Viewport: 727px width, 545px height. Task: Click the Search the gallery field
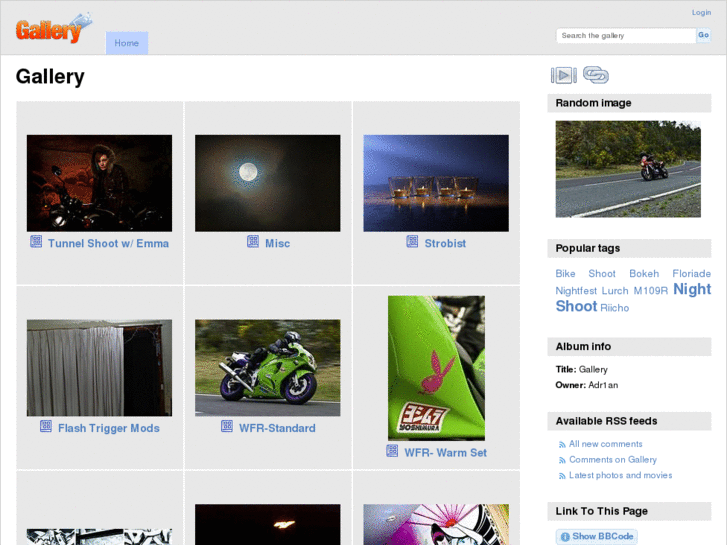click(626, 36)
